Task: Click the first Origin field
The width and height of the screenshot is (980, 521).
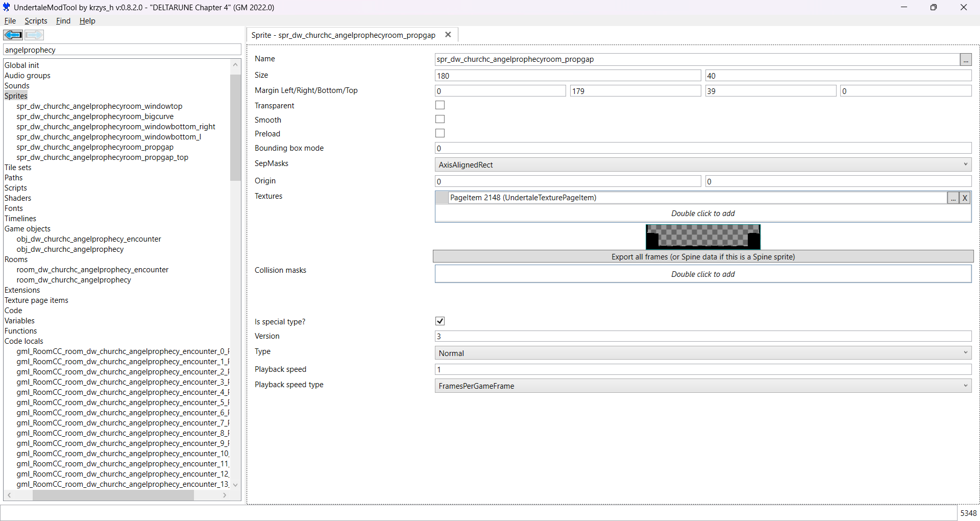Action: (568, 181)
